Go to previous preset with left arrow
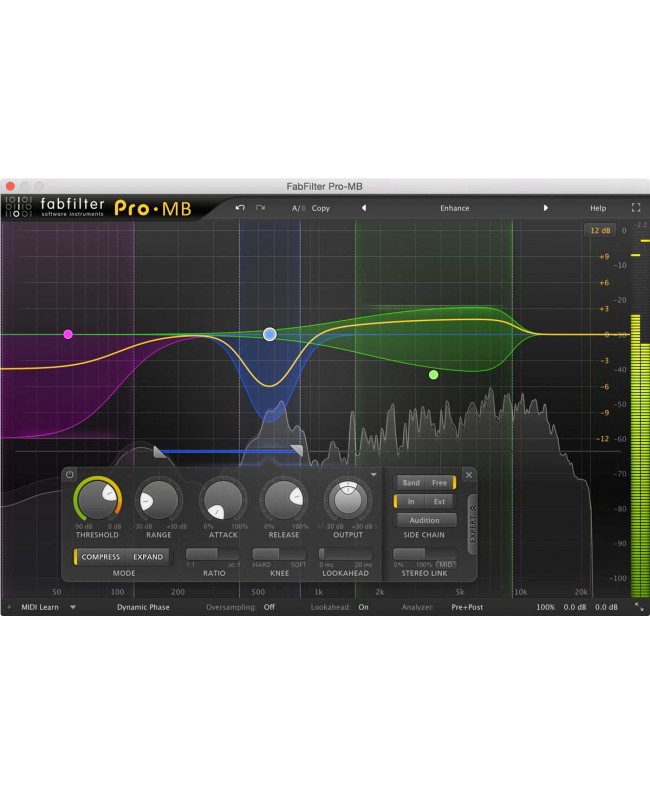The image size is (650, 794). 363,208
